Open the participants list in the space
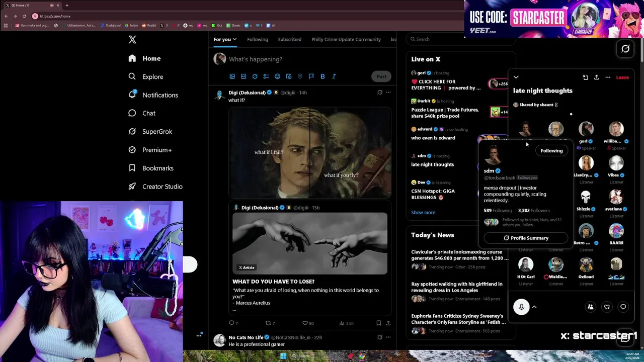The image size is (644, 362). click(x=591, y=307)
